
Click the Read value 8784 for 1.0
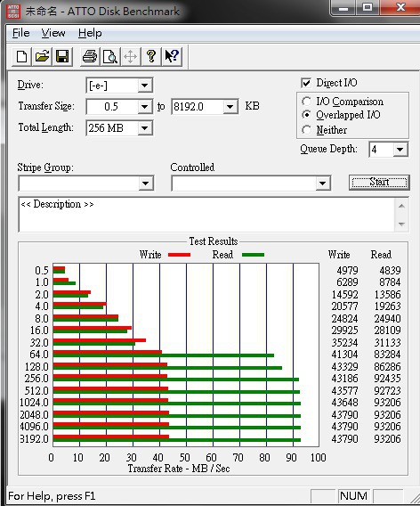tap(390, 282)
